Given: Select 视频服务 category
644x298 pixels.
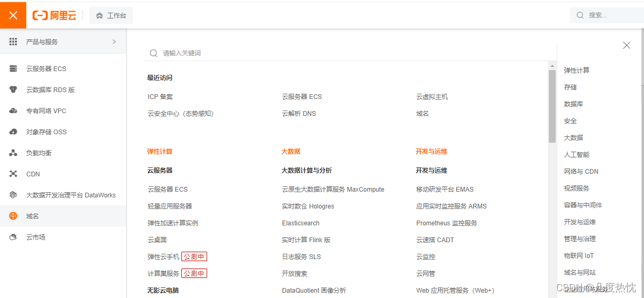Looking at the screenshot, I should 577,188.
